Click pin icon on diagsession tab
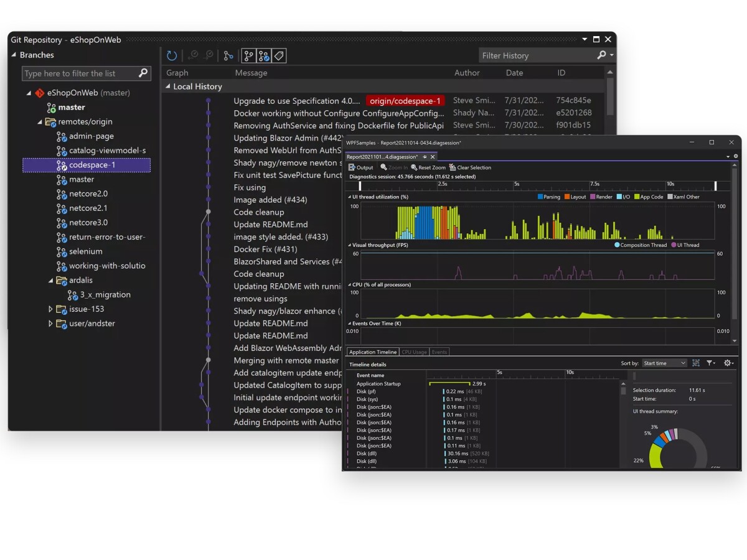747x560 pixels. [x=425, y=157]
